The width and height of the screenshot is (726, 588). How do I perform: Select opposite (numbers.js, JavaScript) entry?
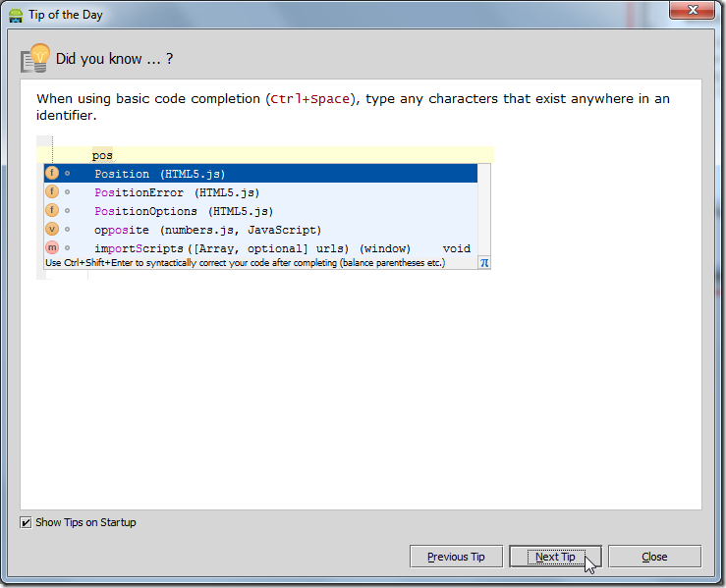260,230
